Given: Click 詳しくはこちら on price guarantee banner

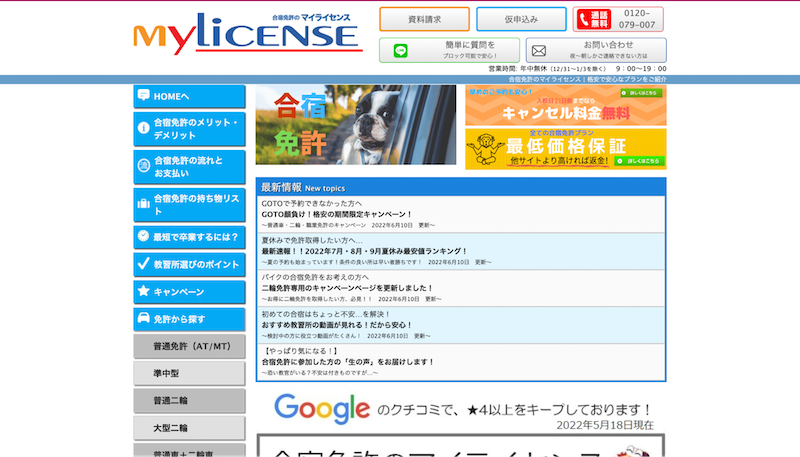Looking at the screenshot, I should tap(639, 161).
